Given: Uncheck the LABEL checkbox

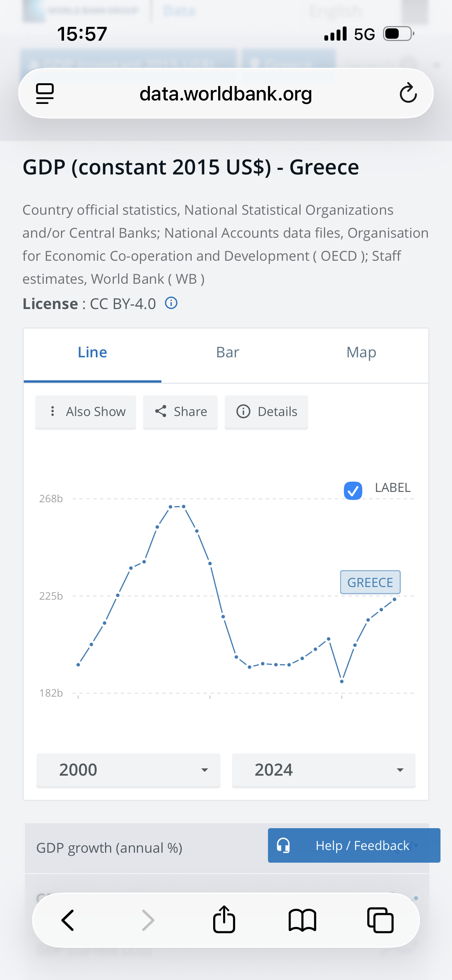Looking at the screenshot, I should tap(353, 490).
